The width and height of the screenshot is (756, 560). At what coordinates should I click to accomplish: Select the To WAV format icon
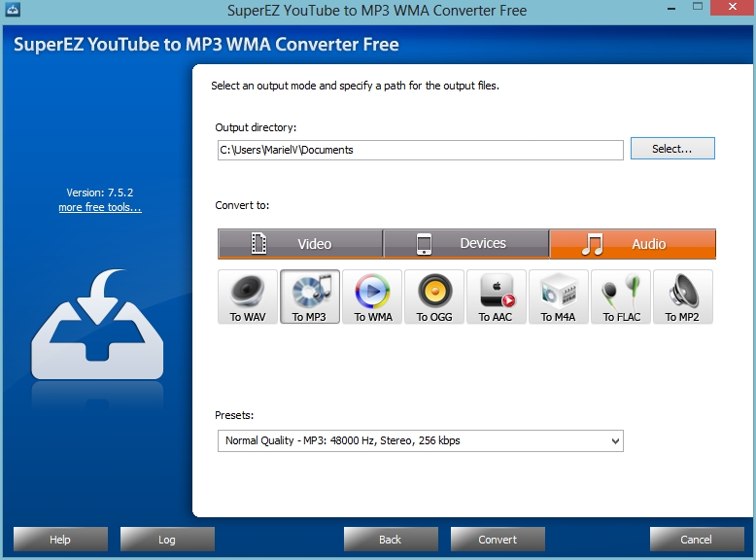point(248,297)
